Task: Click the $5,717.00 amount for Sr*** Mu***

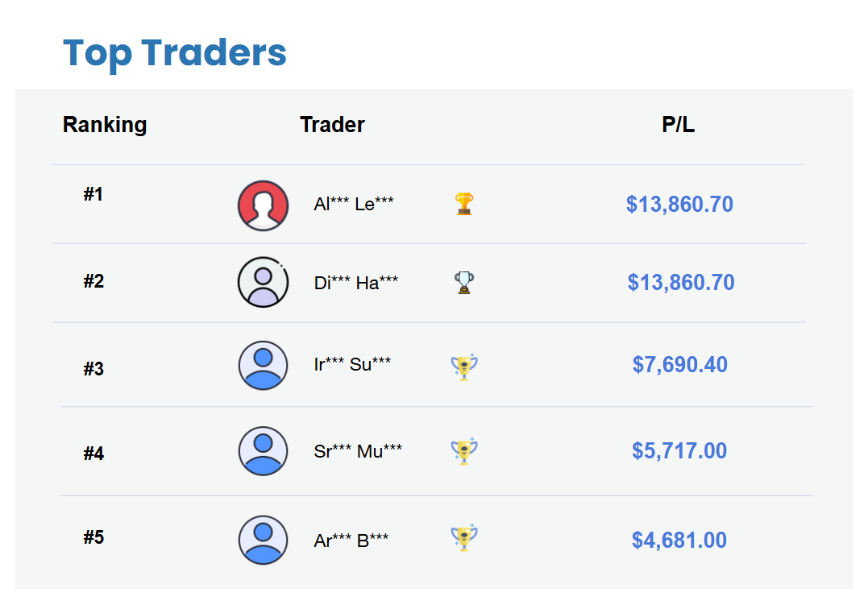Action: (x=679, y=451)
